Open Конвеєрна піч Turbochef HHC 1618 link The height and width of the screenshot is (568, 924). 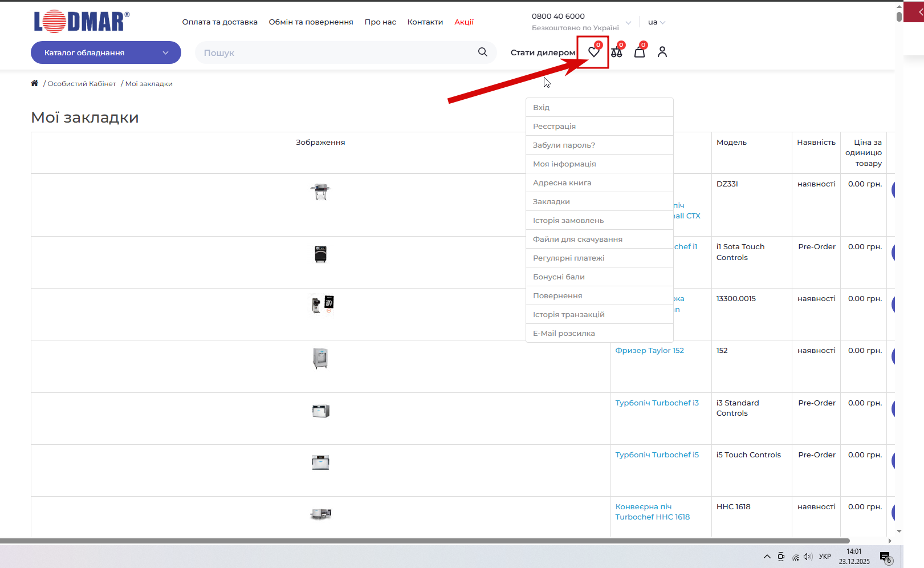point(653,512)
